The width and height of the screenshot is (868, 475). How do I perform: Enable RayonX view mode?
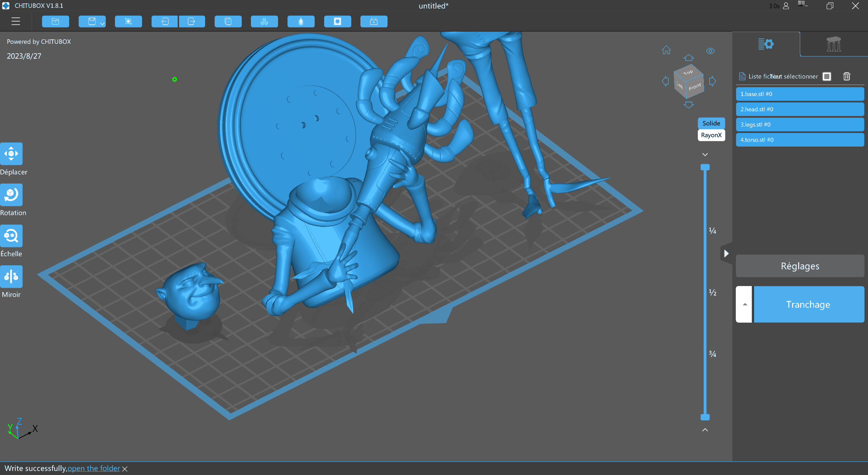[x=711, y=135]
